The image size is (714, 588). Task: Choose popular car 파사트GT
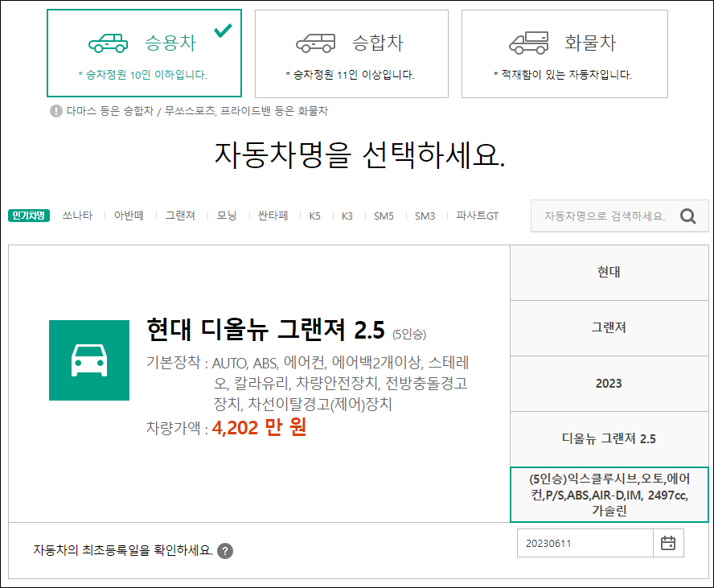[x=478, y=216]
